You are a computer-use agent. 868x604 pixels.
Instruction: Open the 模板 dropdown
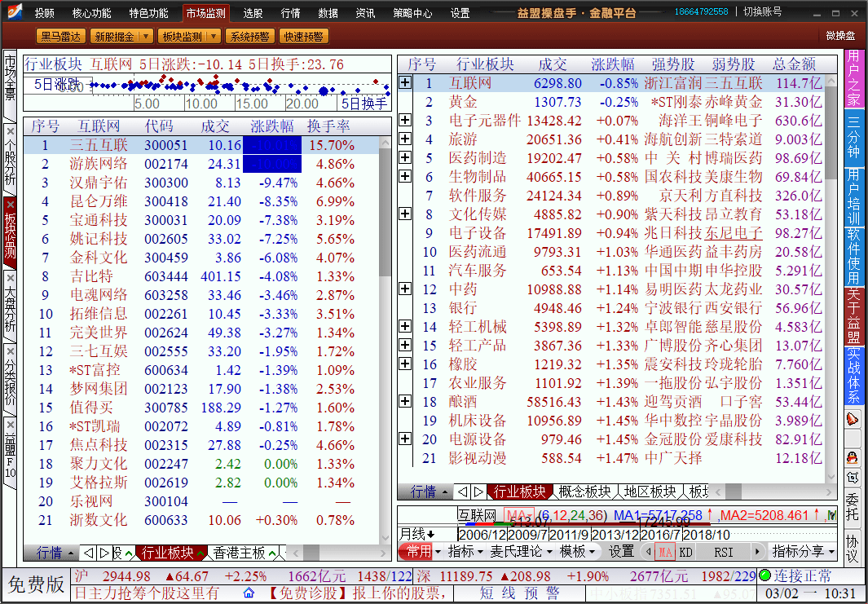577,551
